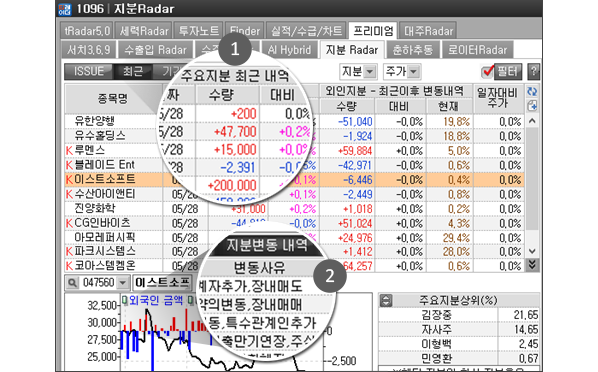The image size is (598, 372).
Task: Expand the 047560 stock code dropdown
Action: click(123, 283)
